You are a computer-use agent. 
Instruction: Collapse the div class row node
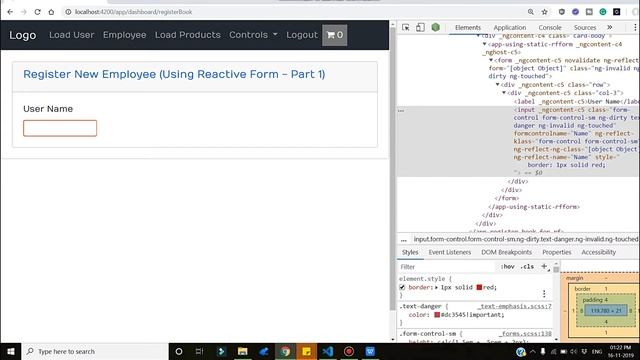pyautogui.click(x=498, y=84)
